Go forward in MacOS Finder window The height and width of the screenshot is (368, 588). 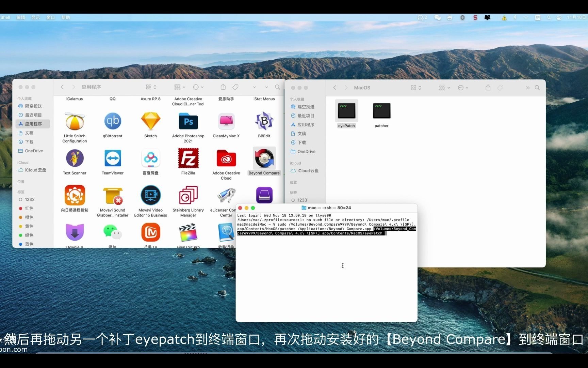point(346,88)
